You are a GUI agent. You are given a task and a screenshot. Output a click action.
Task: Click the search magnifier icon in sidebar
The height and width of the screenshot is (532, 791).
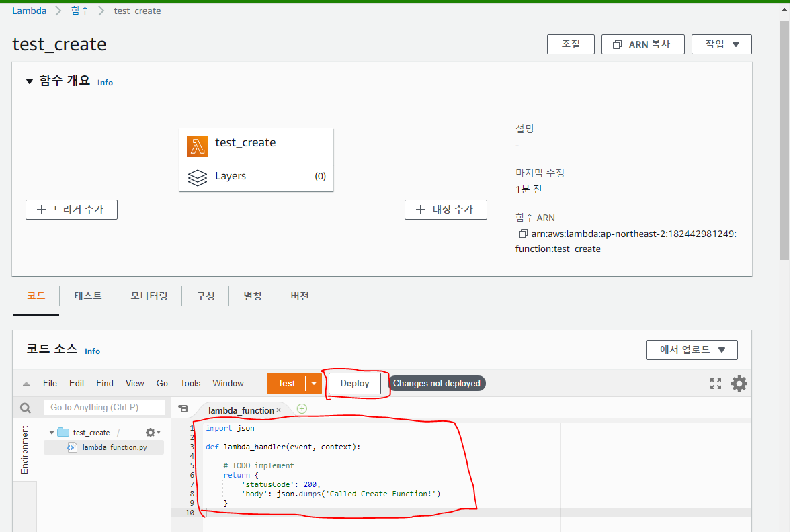click(x=26, y=408)
